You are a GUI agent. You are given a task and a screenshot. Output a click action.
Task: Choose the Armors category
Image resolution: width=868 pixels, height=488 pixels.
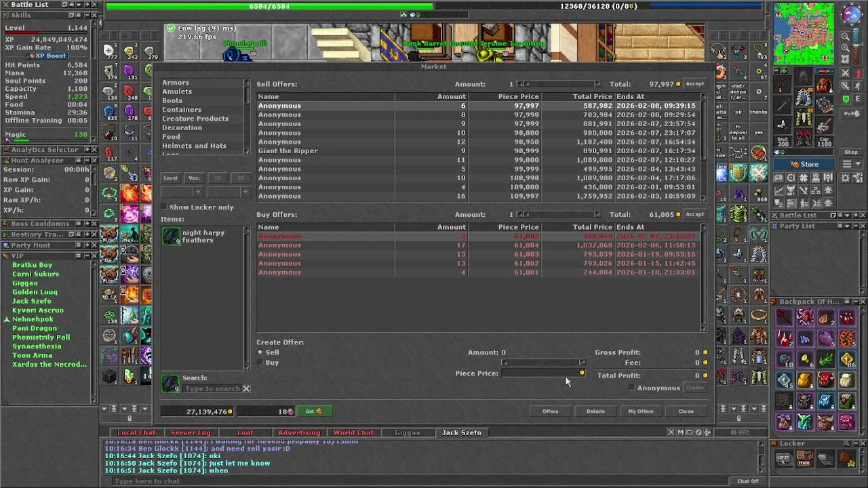[x=176, y=83]
